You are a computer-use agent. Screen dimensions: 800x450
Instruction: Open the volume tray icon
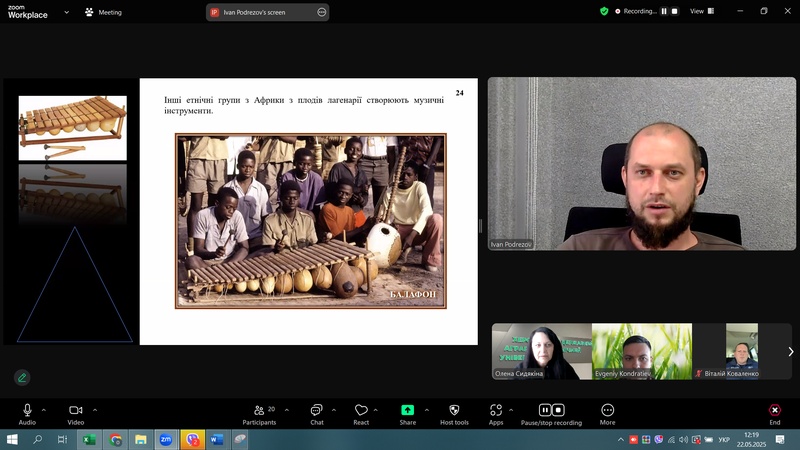(x=683, y=439)
